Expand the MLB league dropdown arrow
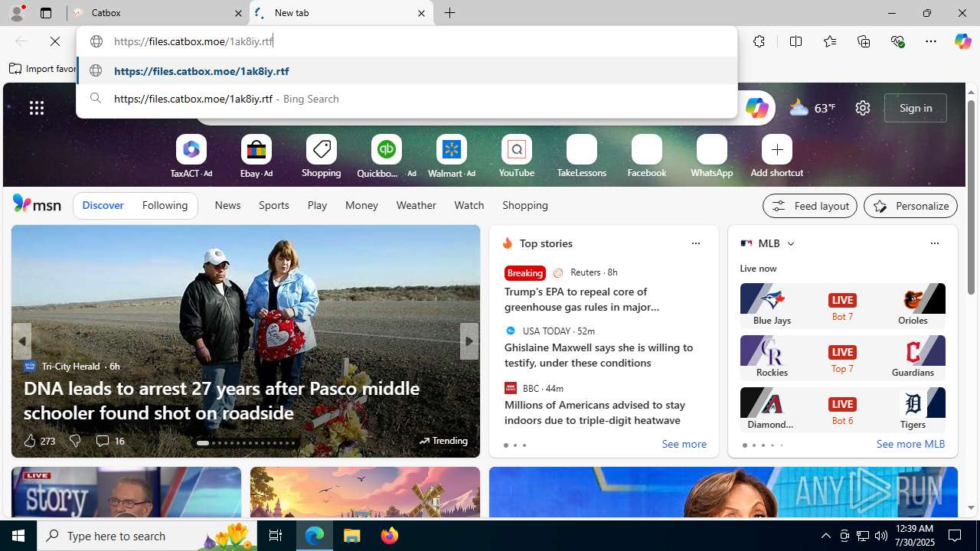The width and height of the screenshot is (980, 551). (x=790, y=243)
